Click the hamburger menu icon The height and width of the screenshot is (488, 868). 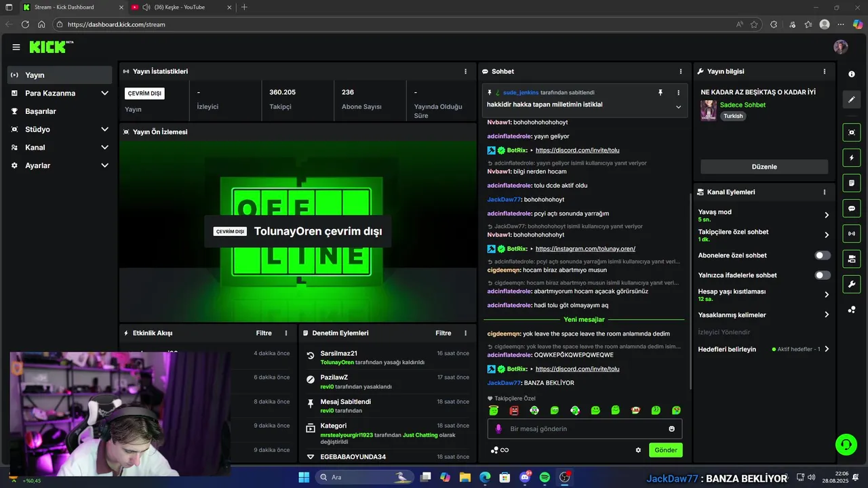[16, 47]
